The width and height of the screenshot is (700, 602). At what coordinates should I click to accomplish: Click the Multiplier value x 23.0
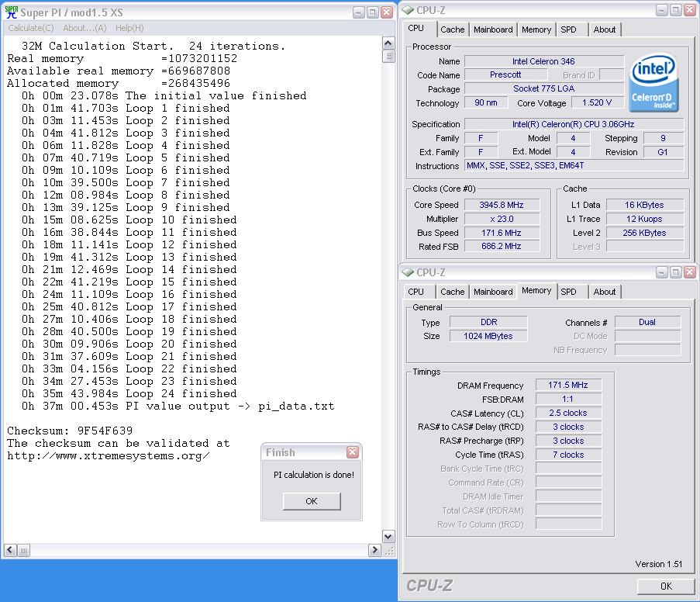point(502,219)
